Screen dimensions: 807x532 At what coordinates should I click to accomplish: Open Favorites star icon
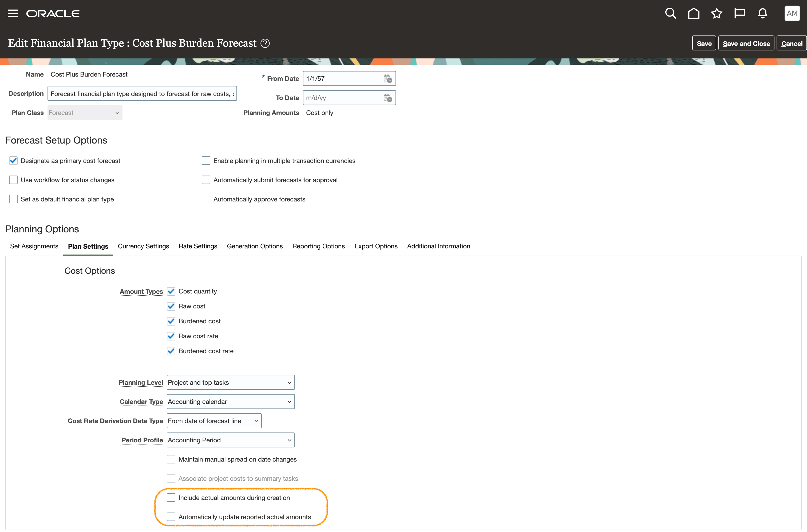point(716,14)
